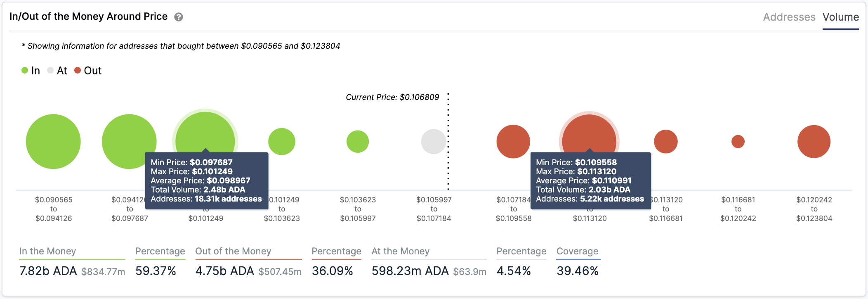Select the red bubble for $0.113120 to $0.116681

(666, 142)
